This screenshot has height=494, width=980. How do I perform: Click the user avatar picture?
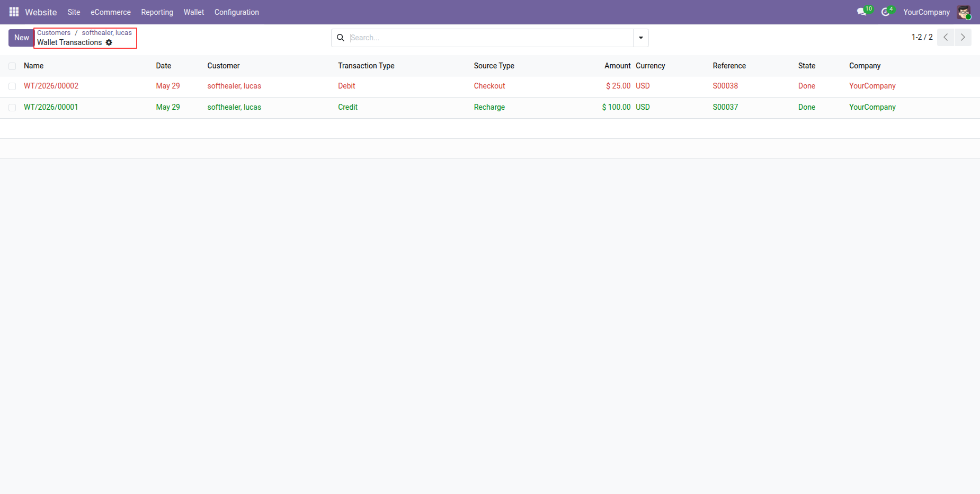tap(964, 12)
